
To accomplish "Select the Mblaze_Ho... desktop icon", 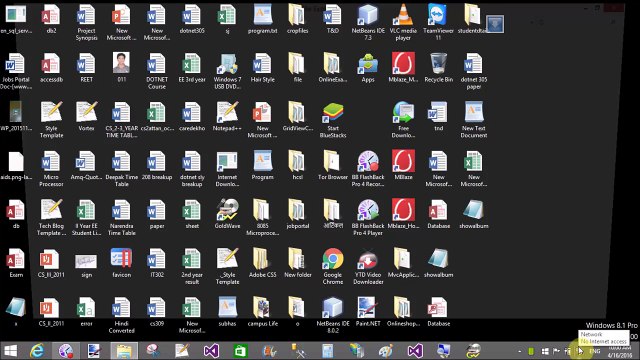I will 403,211.
